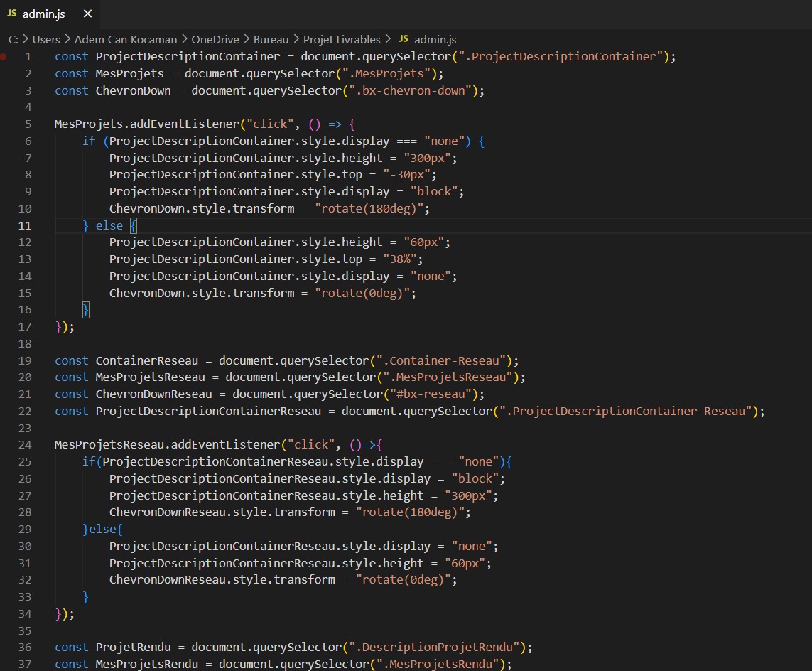Click the JS icon in the breadcrumb path

point(404,39)
